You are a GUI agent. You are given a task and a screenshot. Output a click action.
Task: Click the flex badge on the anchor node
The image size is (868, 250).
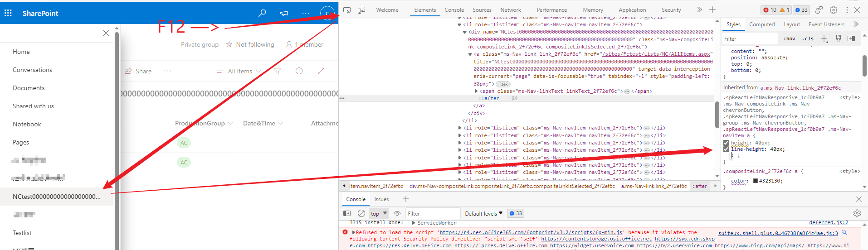coord(503,84)
